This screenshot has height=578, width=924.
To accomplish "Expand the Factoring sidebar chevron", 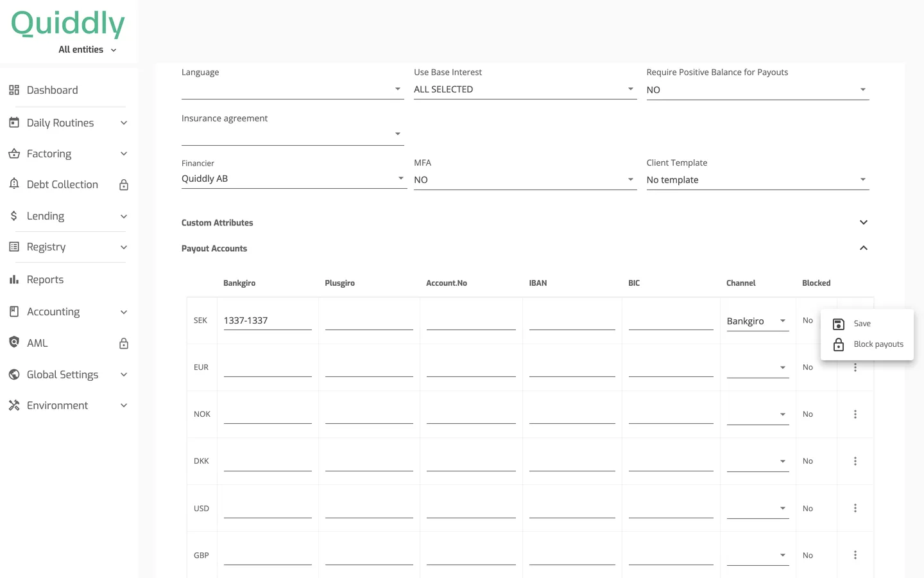I will pos(124,153).
